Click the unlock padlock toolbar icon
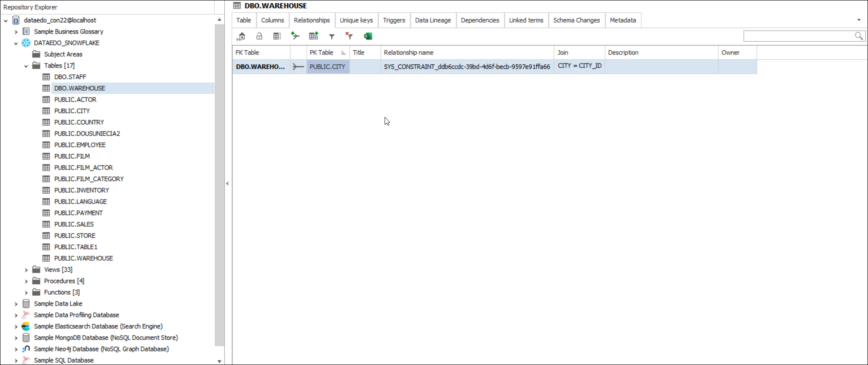 coord(259,36)
